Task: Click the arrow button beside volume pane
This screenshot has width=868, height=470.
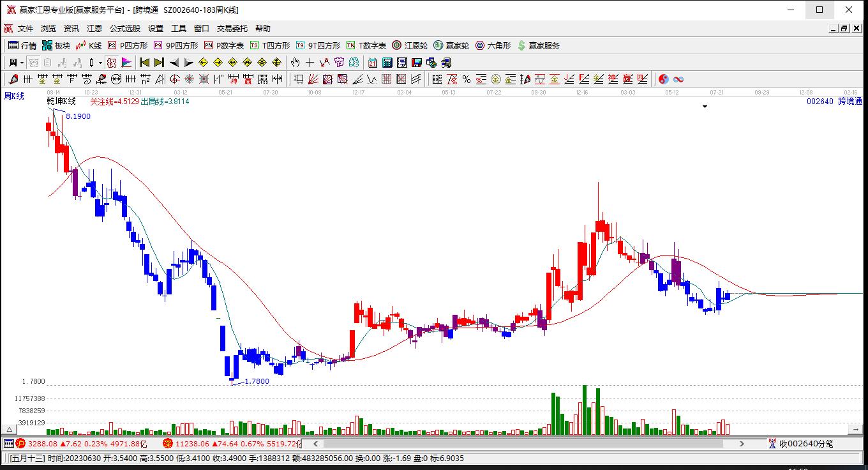Action: coord(856,428)
